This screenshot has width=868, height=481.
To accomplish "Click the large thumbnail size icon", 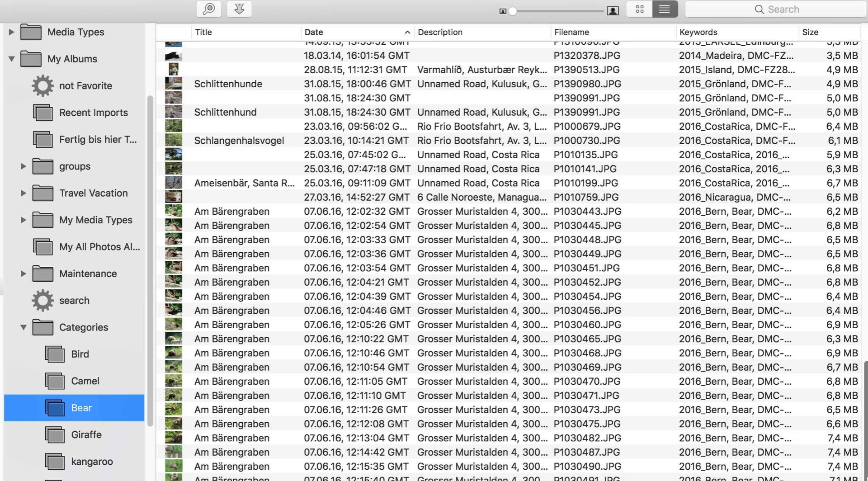I will 613,11.
